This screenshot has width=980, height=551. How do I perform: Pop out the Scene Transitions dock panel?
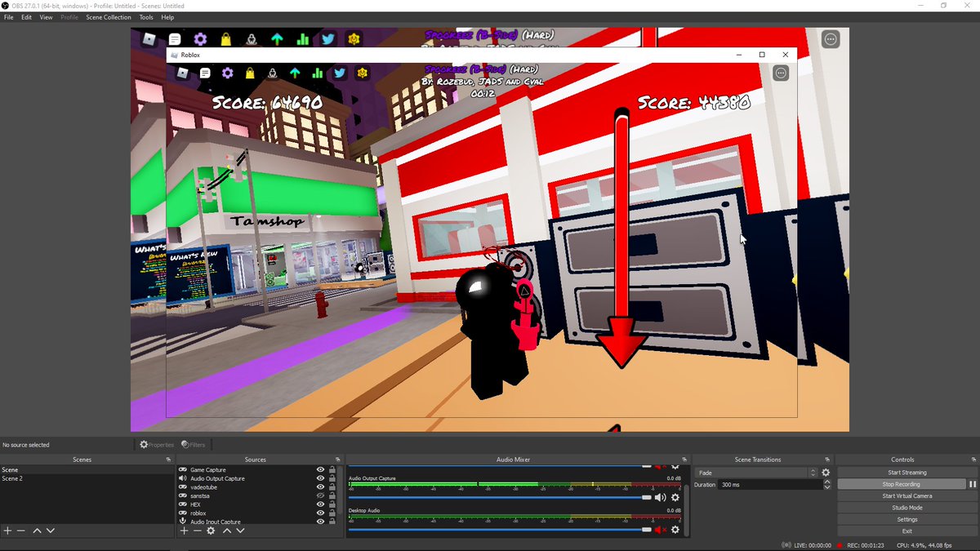point(827,460)
